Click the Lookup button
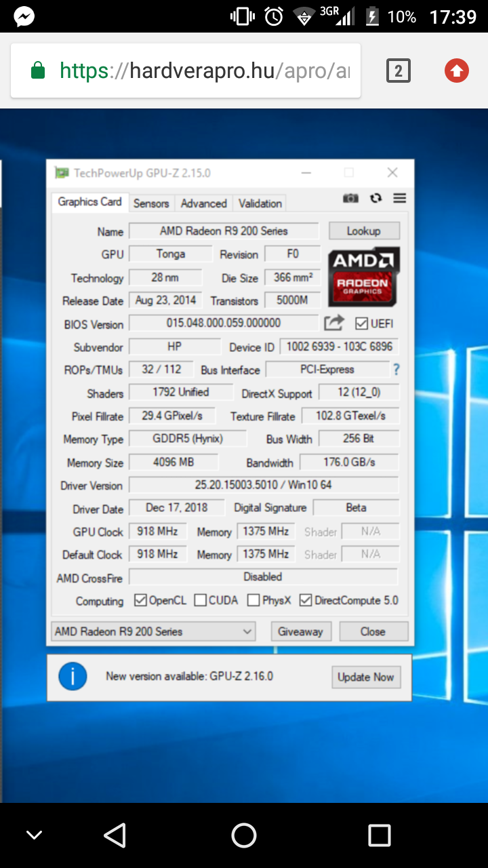 click(x=364, y=231)
